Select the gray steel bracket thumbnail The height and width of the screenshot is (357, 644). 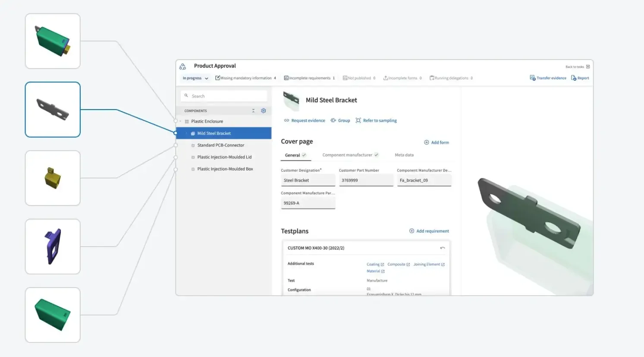[x=53, y=110]
